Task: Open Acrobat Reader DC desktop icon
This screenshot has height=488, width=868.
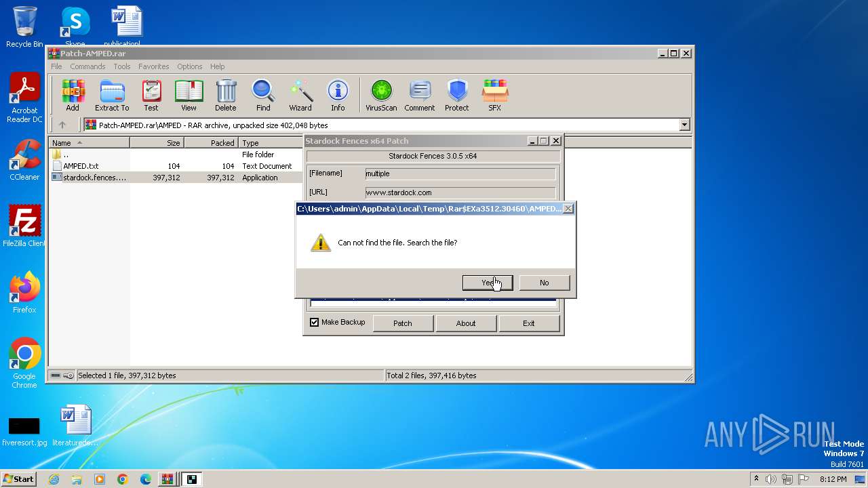Action: [x=24, y=98]
